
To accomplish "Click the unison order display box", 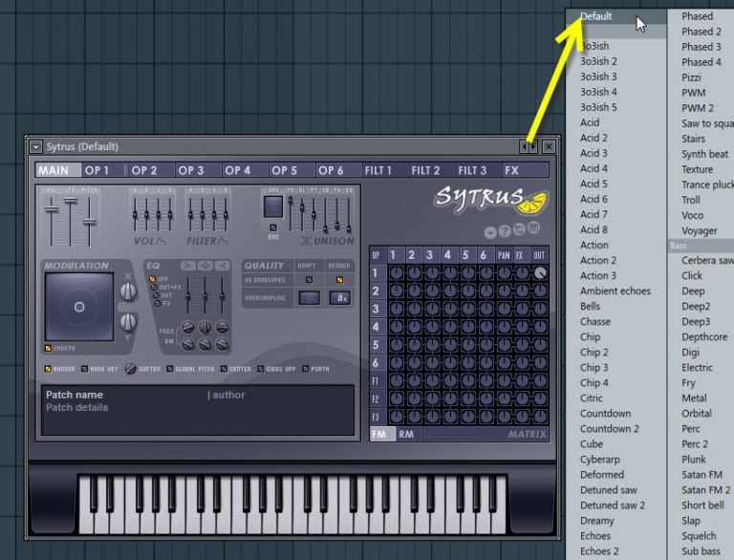I will 273,206.
